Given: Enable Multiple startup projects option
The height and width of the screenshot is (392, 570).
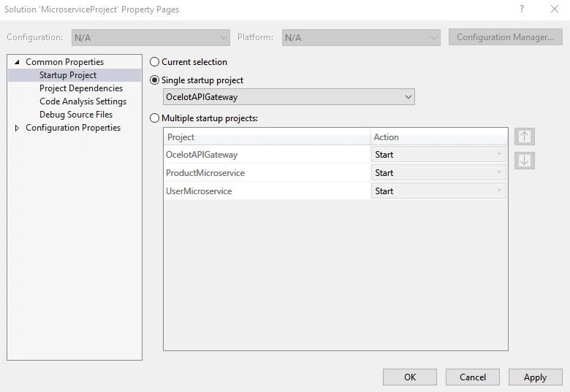Looking at the screenshot, I should tap(154, 118).
